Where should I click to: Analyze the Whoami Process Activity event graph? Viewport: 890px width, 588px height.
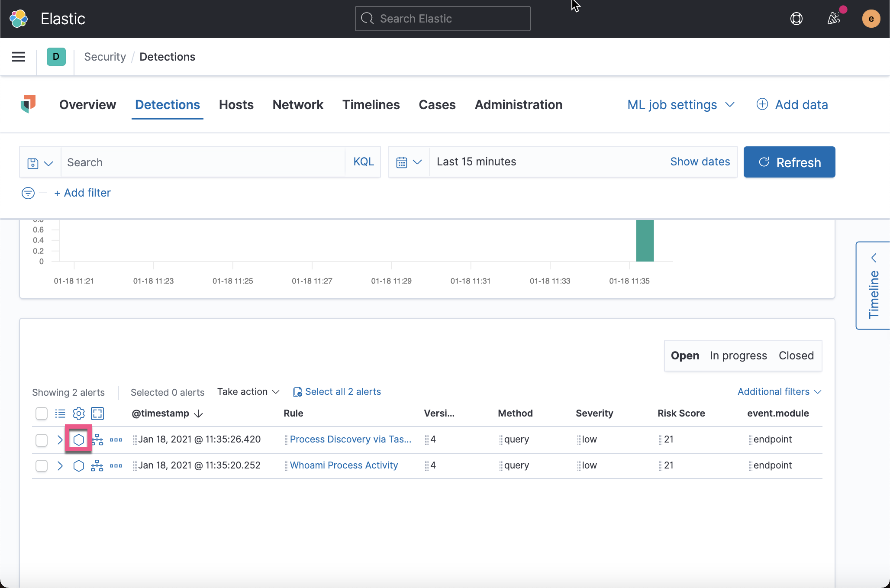coord(97,465)
